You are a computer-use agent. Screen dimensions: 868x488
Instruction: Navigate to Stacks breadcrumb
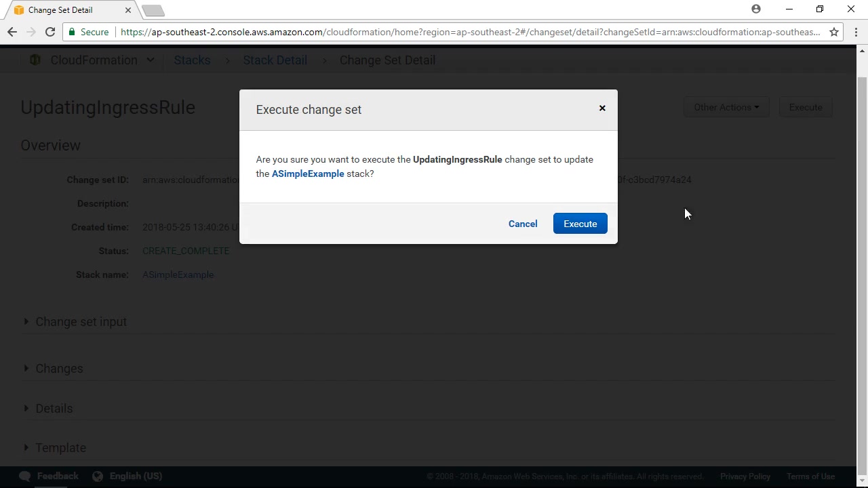(x=192, y=60)
